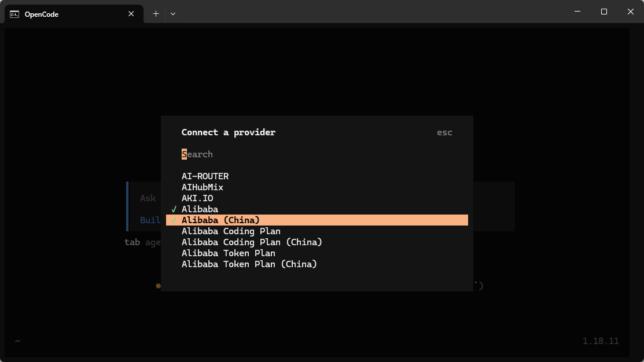Open a new terminal tab

click(156, 13)
